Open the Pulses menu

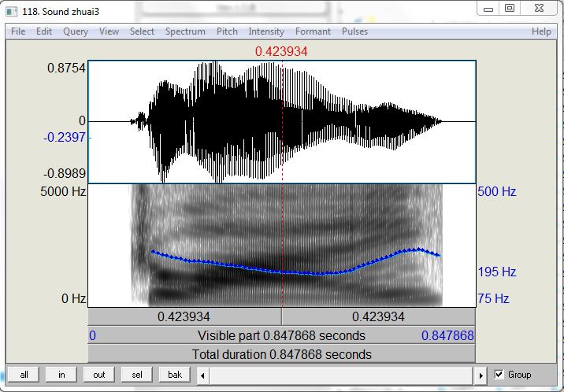click(x=354, y=31)
